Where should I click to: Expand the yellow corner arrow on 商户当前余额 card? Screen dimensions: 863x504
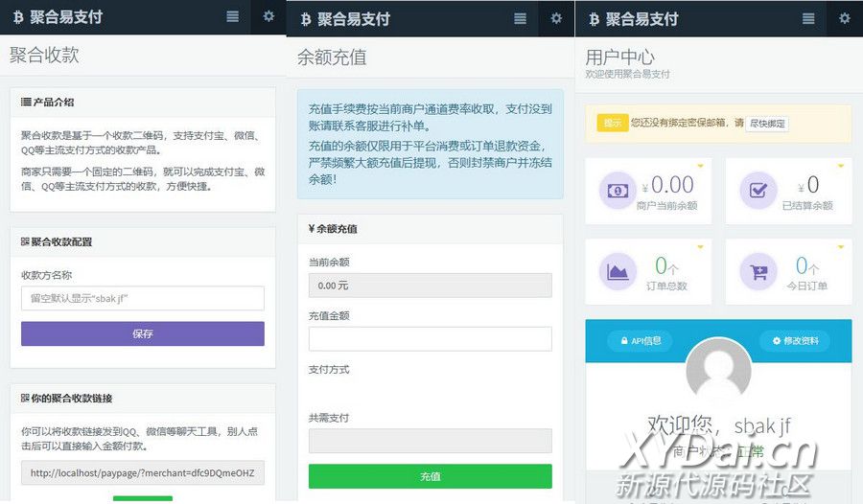click(x=701, y=167)
